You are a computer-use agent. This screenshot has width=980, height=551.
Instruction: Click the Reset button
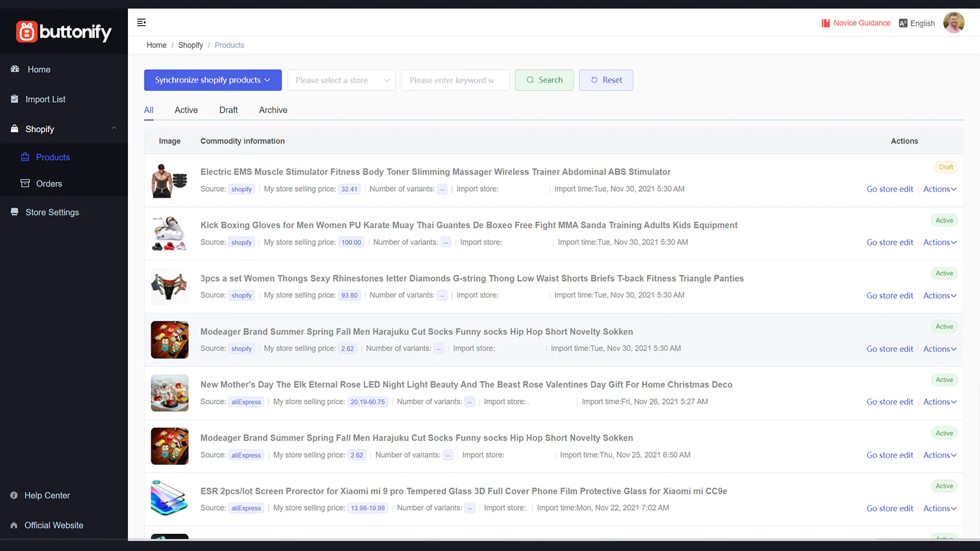point(606,80)
